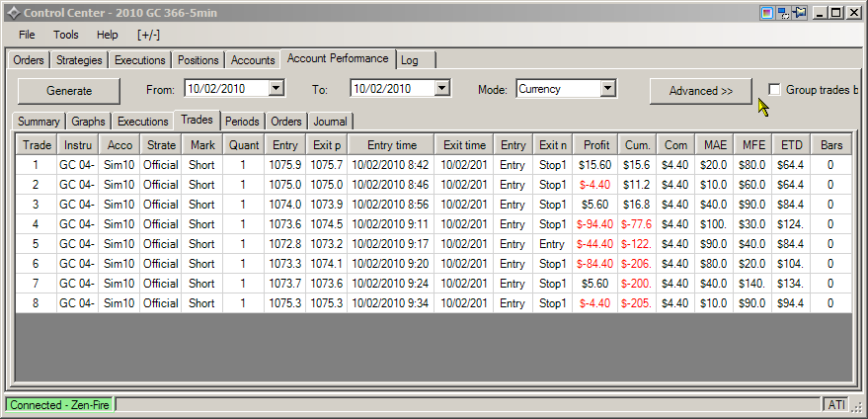868x419 pixels.
Task: Select MFE cell $140.
Action: [x=753, y=284]
